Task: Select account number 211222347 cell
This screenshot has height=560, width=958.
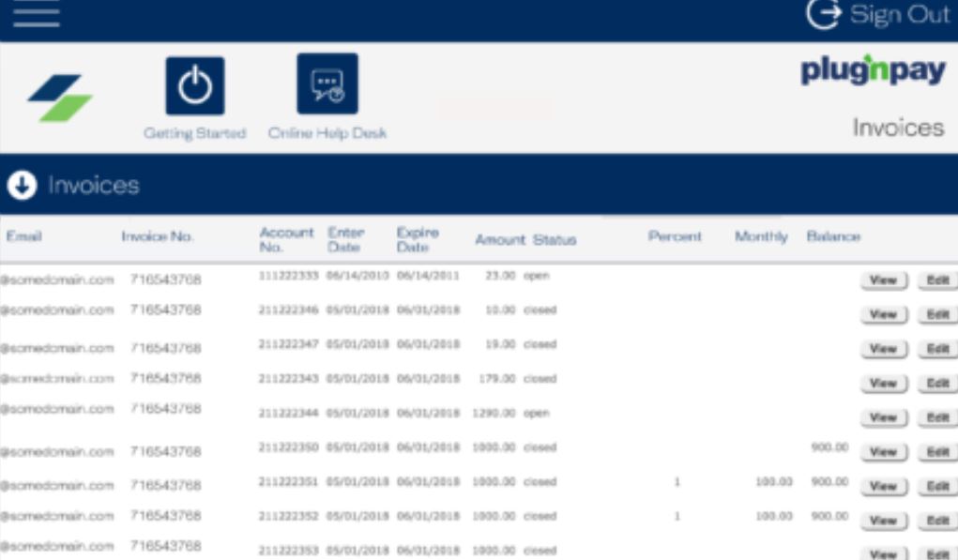Action: (x=288, y=344)
